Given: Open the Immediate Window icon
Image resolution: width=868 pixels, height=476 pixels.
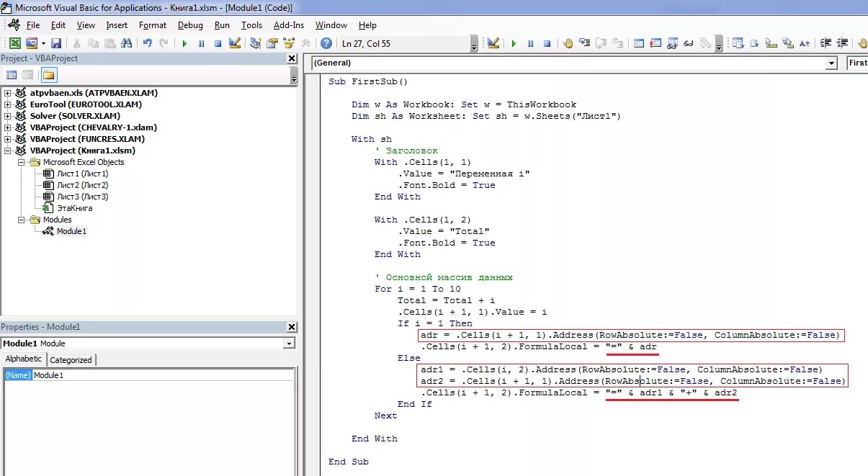Looking at the screenshot, I should point(655,43).
